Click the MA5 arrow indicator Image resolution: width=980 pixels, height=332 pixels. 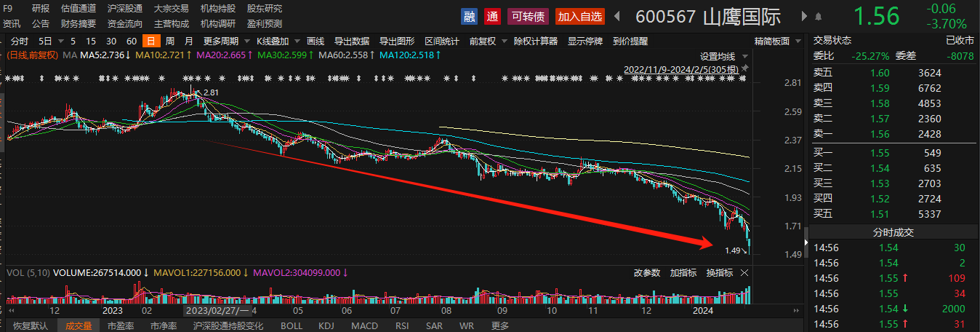pos(128,55)
